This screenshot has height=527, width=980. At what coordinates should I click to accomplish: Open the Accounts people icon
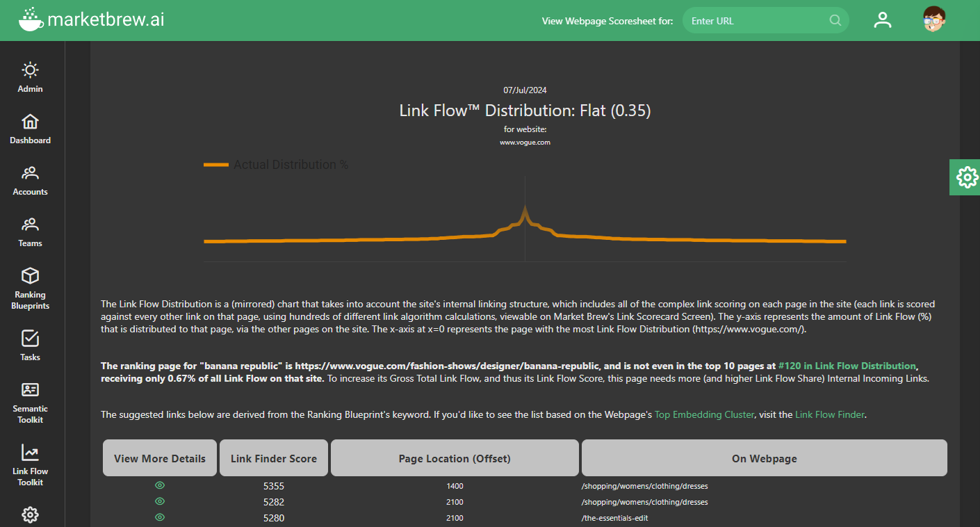[30, 173]
